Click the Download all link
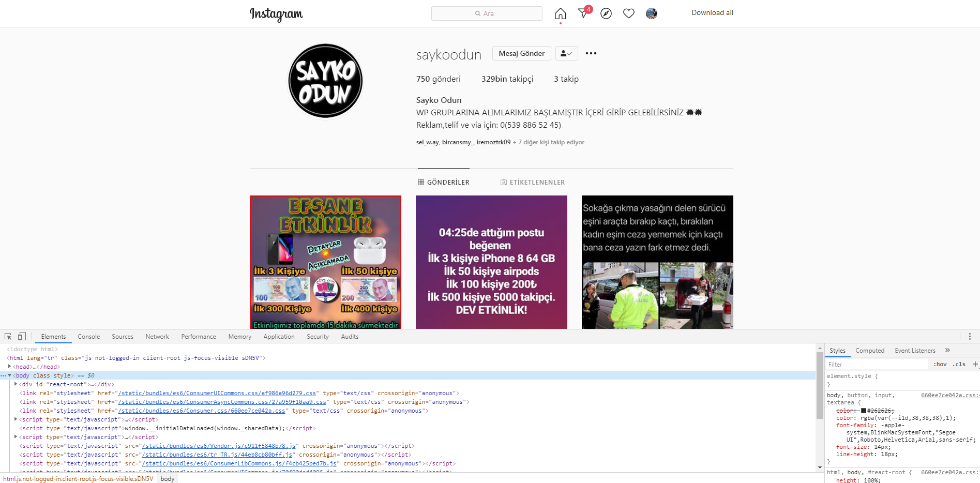Image resolution: width=980 pixels, height=483 pixels. click(x=712, y=12)
